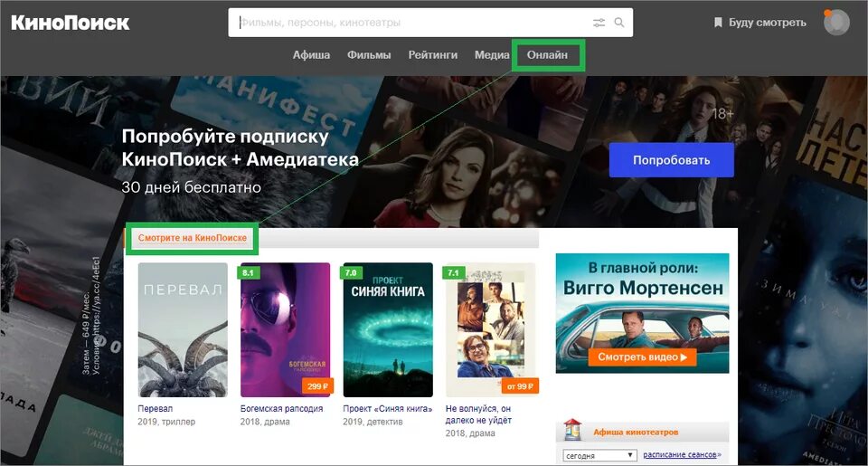The image size is (868, 466).
Task: Click the bookmark icon beside Буду смотреть
Action: pyautogui.click(x=718, y=23)
